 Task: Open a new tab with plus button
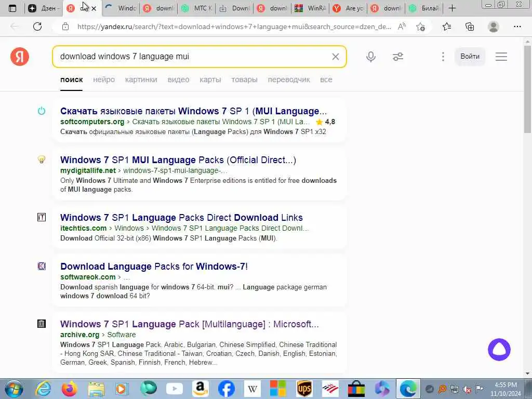coord(452,8)
